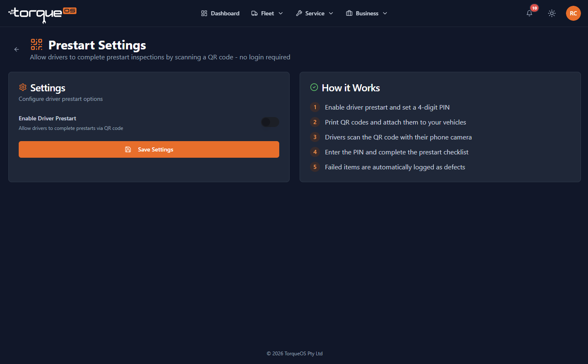The width and height of the screenshot is (588, 364).
Task: Click the 2026 TorqueOS Pty Ltd footer text
Action: [x=295, y=354]
